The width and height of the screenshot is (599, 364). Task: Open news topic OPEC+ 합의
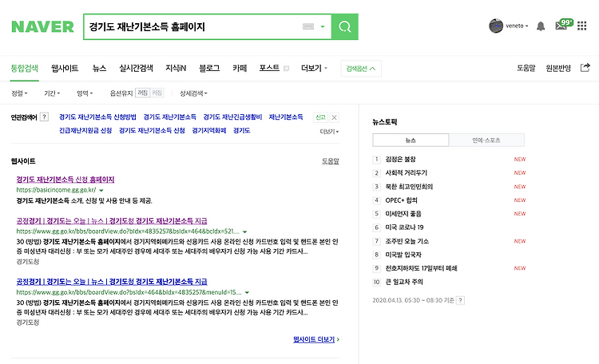[x=401, y=200]
